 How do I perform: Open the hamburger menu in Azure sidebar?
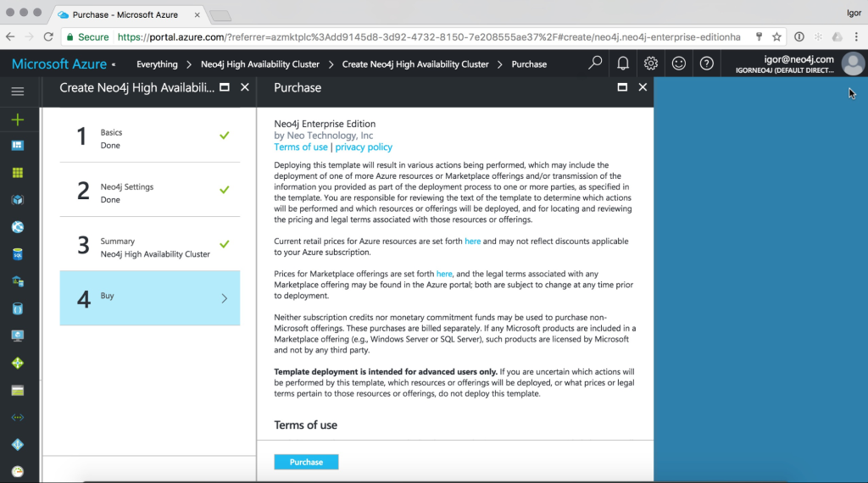point(18,92)
